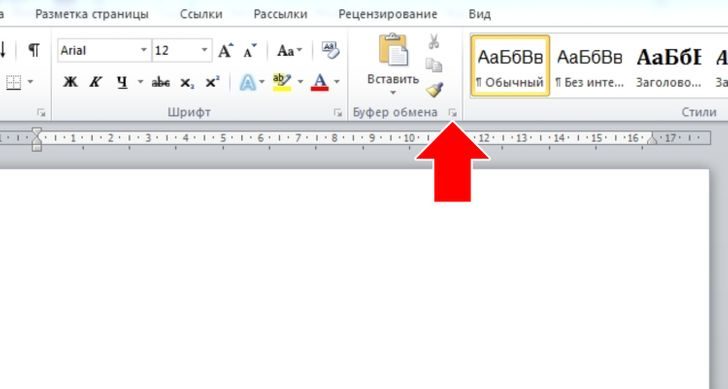Expand the Буфер обмена dialog launcher
The height and width of the screenshot is (389, 728).
(x=452, y=112)
